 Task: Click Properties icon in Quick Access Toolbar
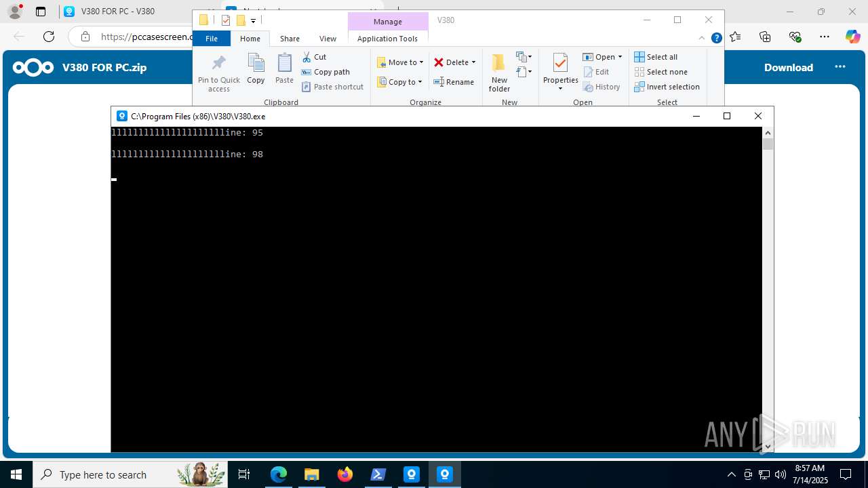226,20
